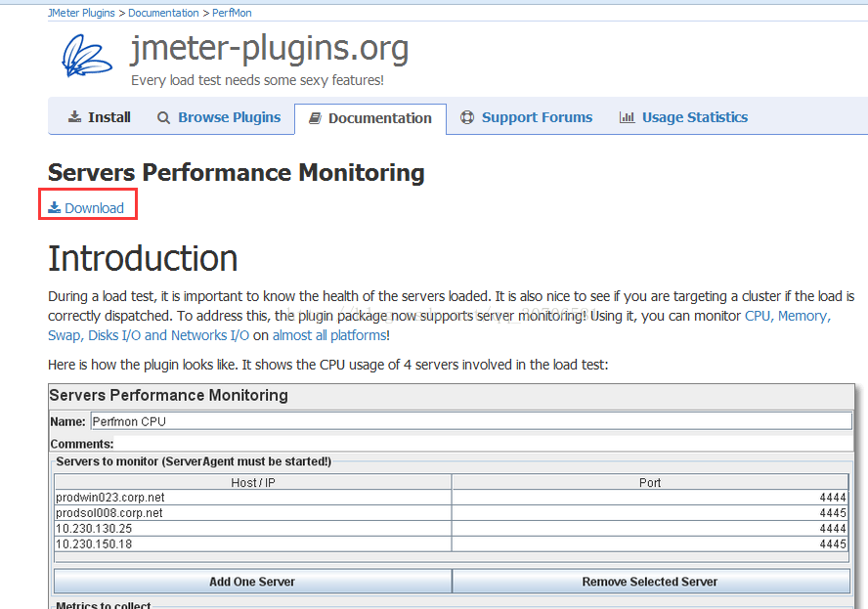Click the Add One Server button
The width and height of the screenshot is (868, 609).
[x=253, y=582]
